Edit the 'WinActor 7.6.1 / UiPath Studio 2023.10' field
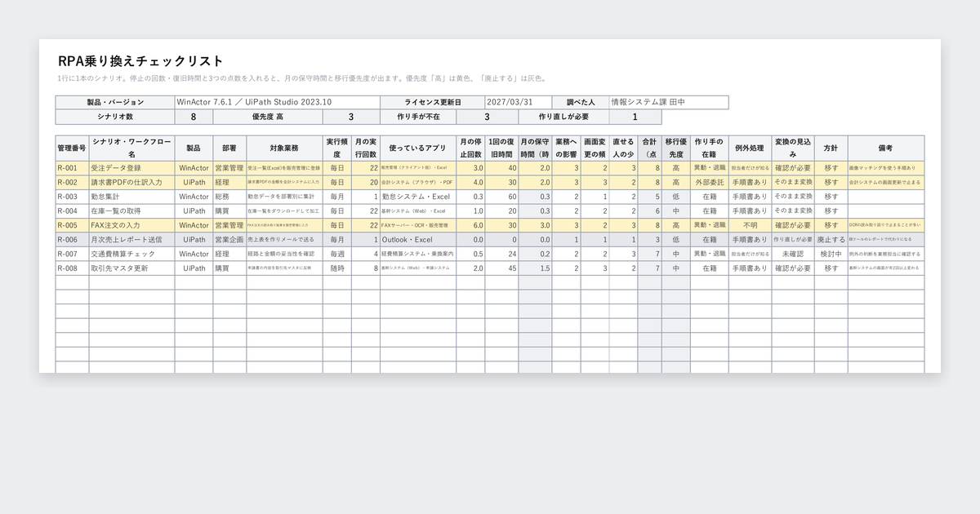The image size is (980, 514). coord(278,102)
